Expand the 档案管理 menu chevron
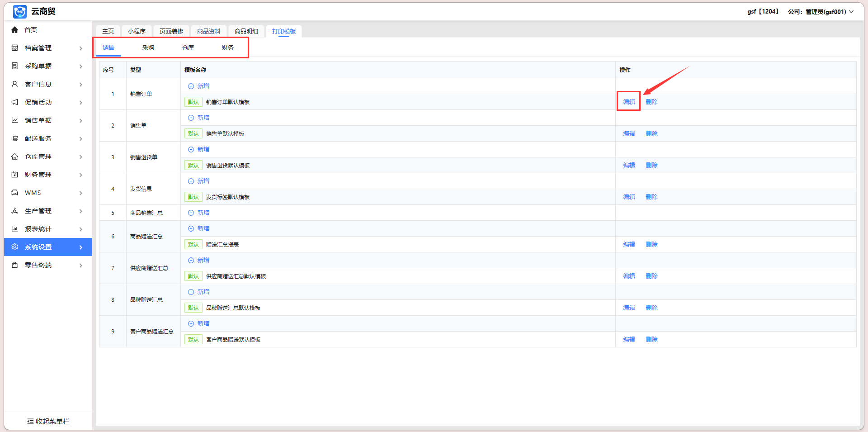This screenshot has height=432, width=868. [81, 48]
